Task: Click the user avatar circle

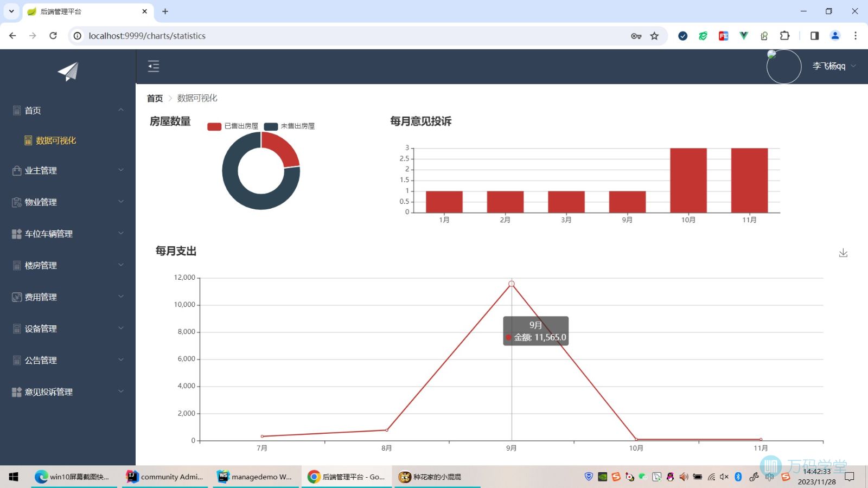Action: (784, 67)
